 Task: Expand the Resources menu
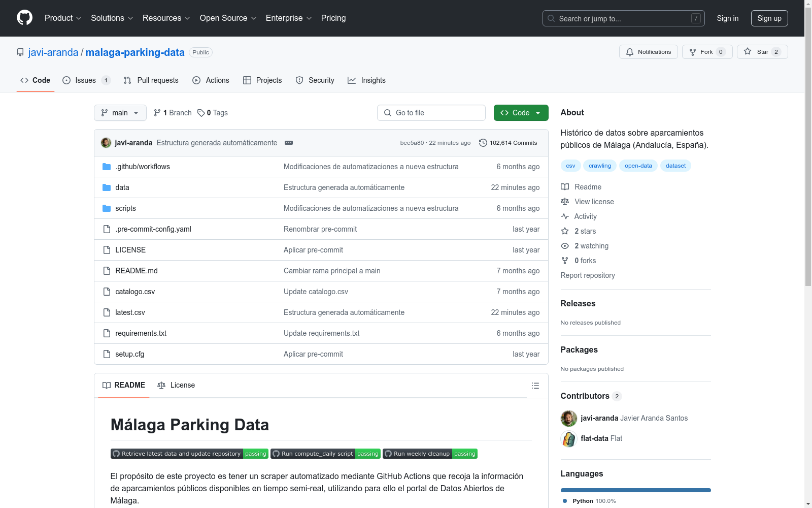click(x=166, y=18)
